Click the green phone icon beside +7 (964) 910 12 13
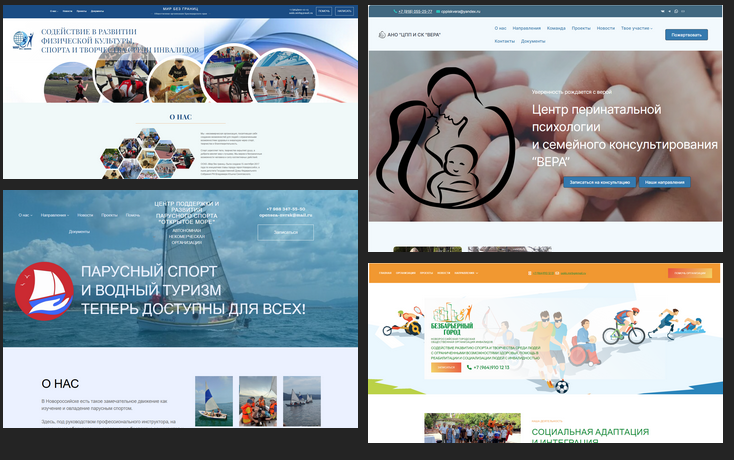This screenshot has height=460, width=734. 469,367
